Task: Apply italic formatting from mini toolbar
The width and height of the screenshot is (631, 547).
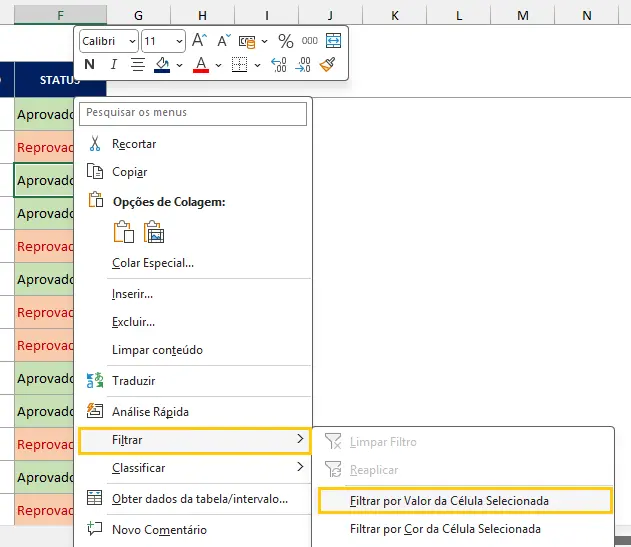Action: 113,65
